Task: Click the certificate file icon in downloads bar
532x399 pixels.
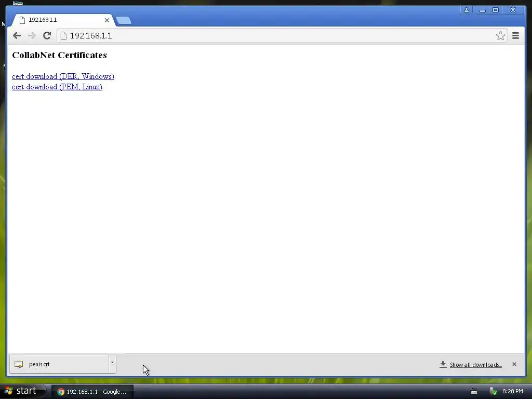Action: tap(19, 364)
